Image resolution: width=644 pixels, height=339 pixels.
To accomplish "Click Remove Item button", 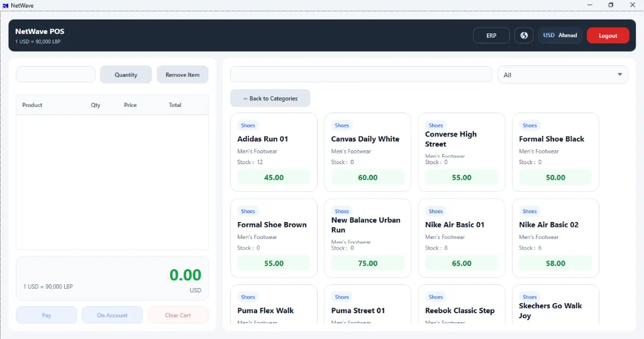I will (182, 75).
